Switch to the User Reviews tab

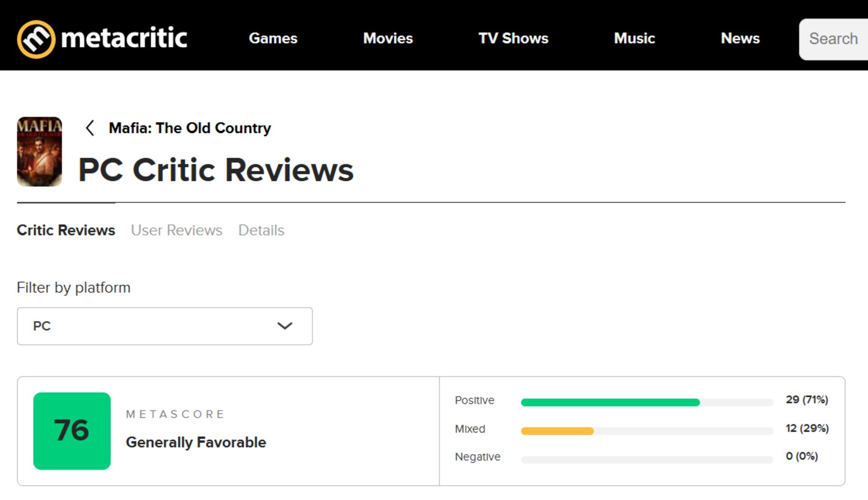[x=177, y=230]
